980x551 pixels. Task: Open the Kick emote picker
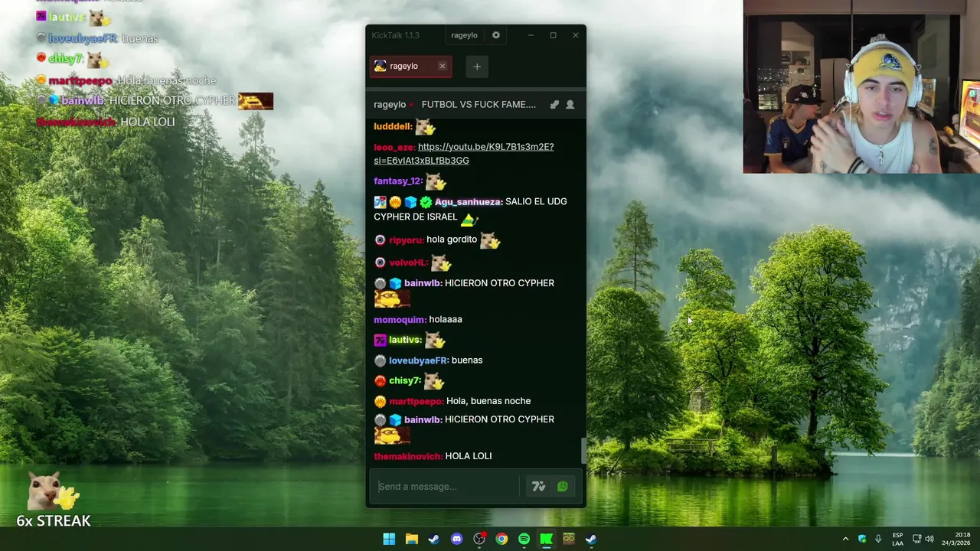[x=563, y=487]
